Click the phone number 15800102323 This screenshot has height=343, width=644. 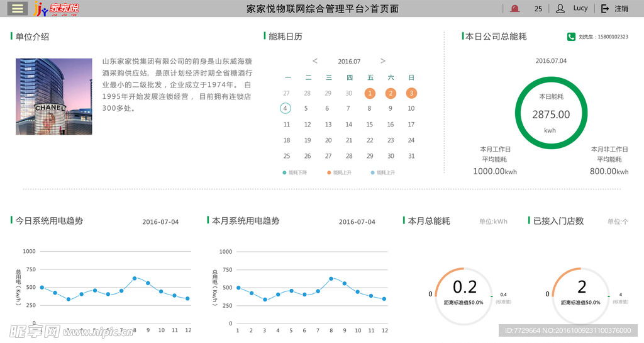(x=613, y=37)
